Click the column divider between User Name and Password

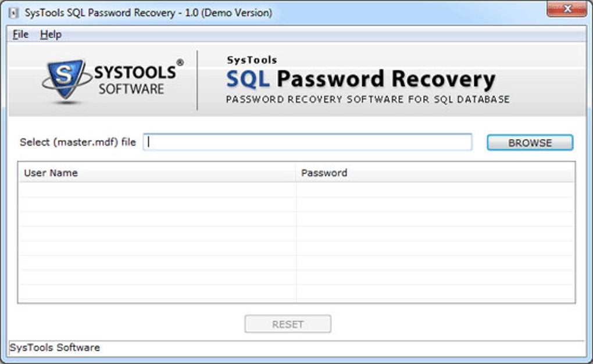tap(296, 173)
